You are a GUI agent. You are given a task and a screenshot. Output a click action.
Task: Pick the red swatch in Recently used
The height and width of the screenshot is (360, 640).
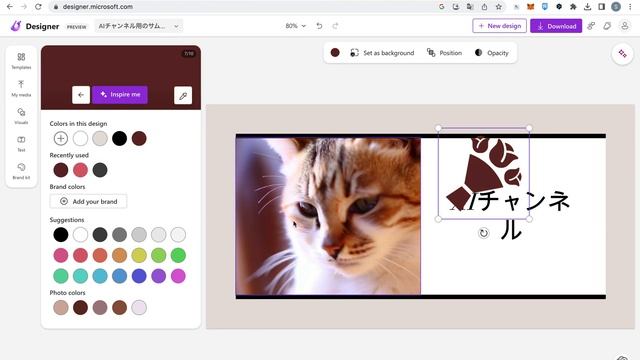80,170
